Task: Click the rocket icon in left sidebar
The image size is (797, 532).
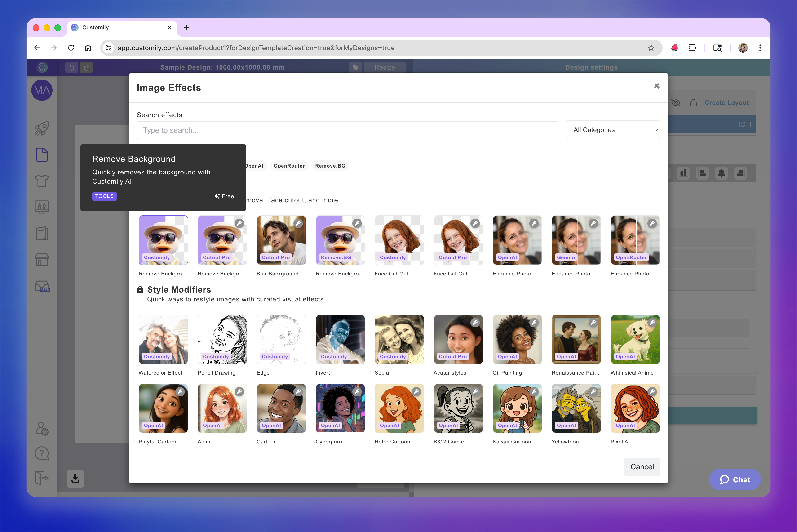Action: pyautogui.click(x=42, y=129)
